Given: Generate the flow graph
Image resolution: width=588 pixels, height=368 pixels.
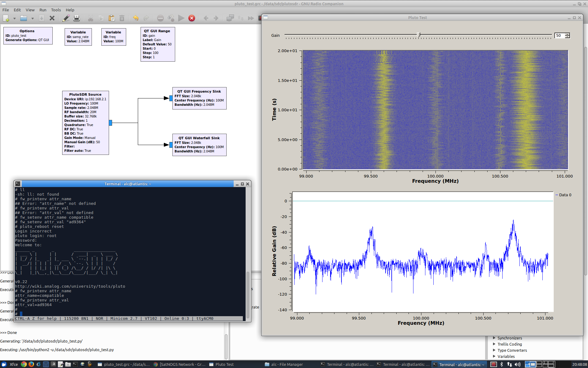Looking at the screenshot, I should point(171,18).
